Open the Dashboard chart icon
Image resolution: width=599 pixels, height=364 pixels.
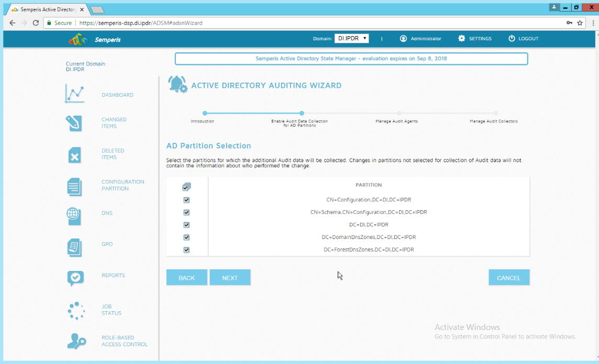75,94
